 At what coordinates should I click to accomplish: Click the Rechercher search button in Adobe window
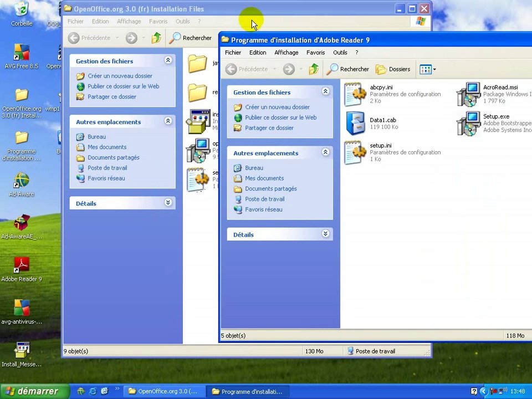348,69
